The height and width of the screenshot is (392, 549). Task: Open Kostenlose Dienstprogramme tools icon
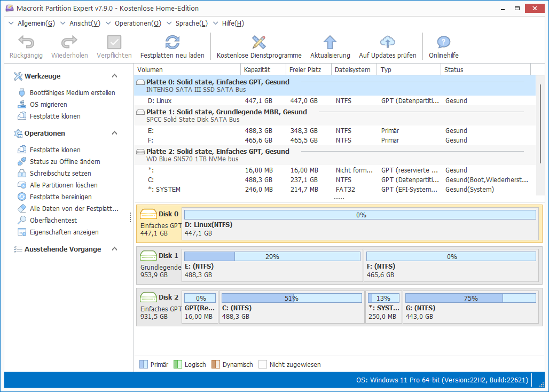click(259, 42)
